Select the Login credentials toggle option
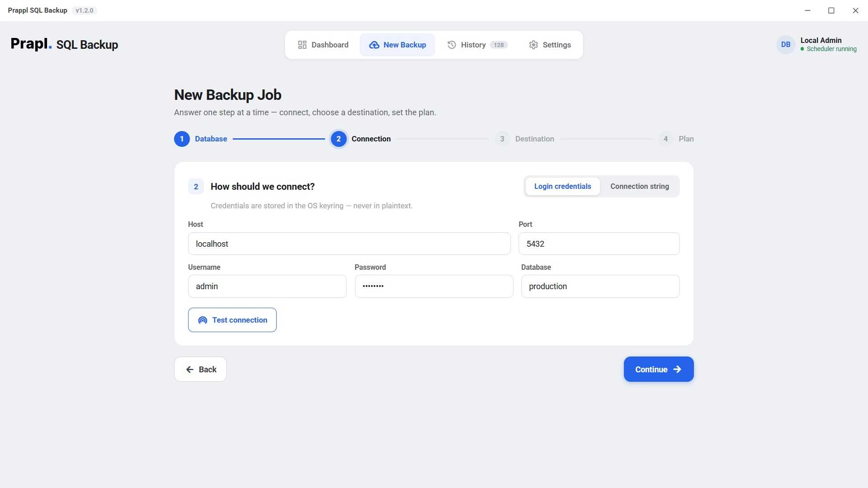 (x=562, y=186)
